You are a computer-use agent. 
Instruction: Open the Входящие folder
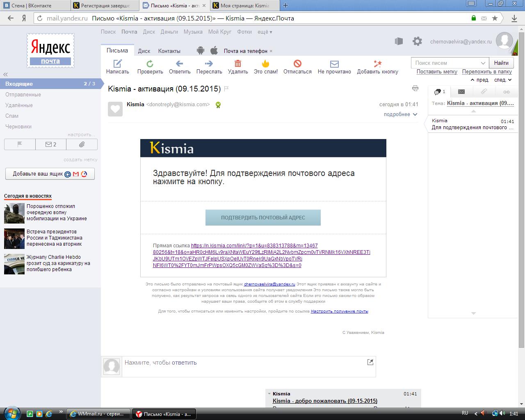(50, 84)
